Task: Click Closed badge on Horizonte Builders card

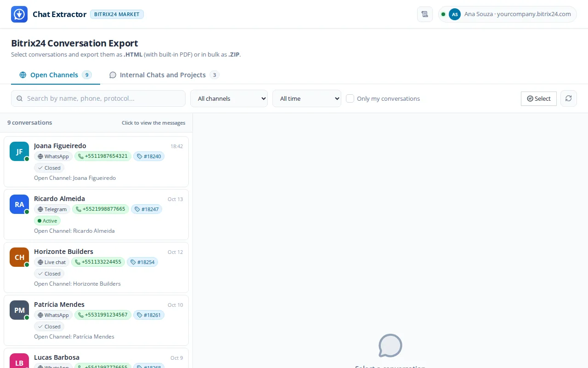Action: pyautogui.click(x=49, y=274)
